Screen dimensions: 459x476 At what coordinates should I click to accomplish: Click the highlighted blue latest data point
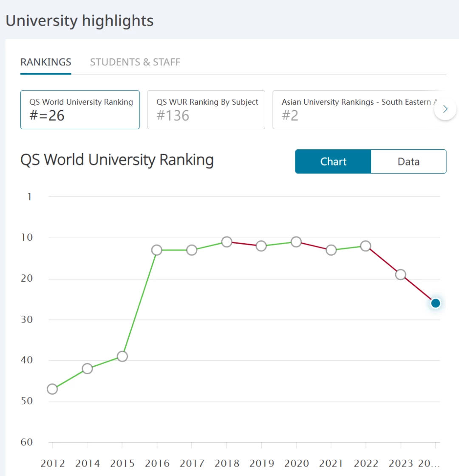[436, 303]
